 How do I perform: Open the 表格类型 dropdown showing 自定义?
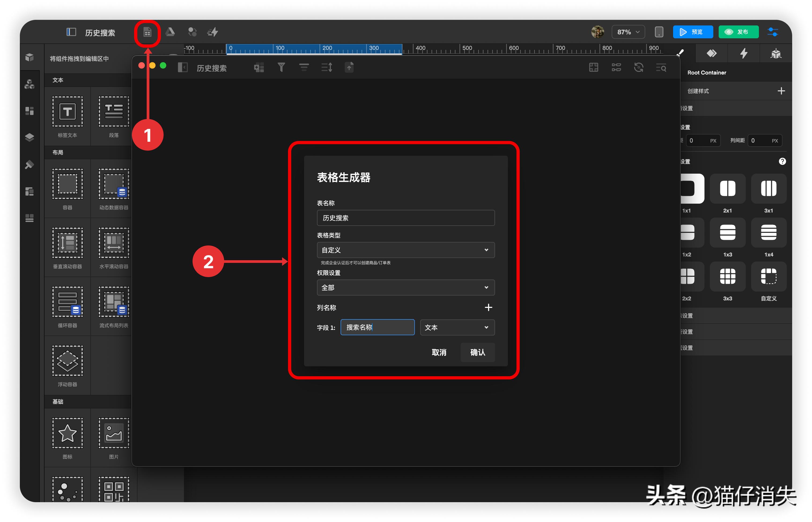point(406,250)
